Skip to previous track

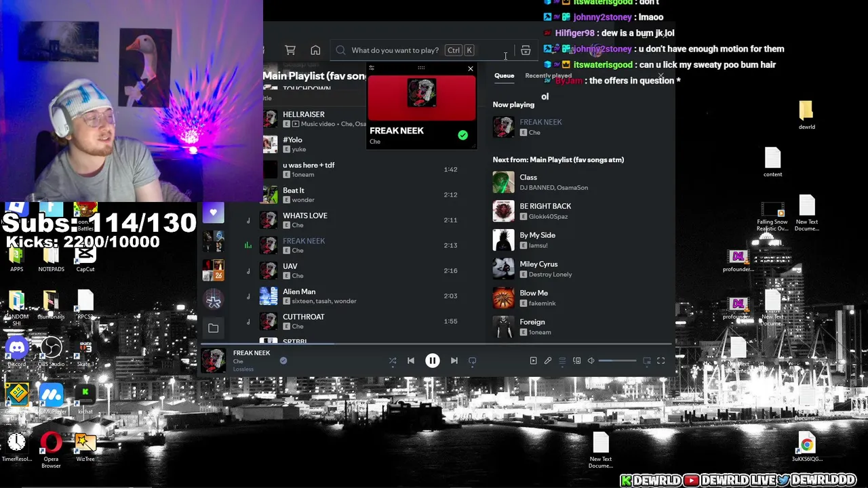(411, 361)
